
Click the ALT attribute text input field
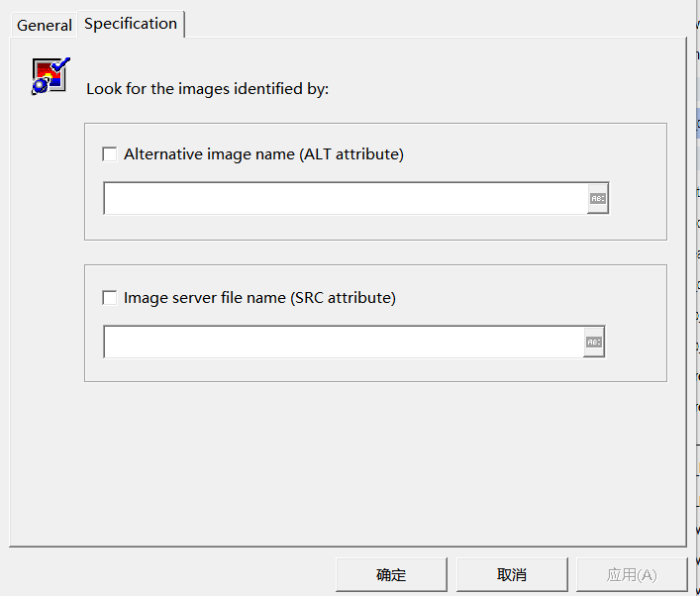point(346,198)
